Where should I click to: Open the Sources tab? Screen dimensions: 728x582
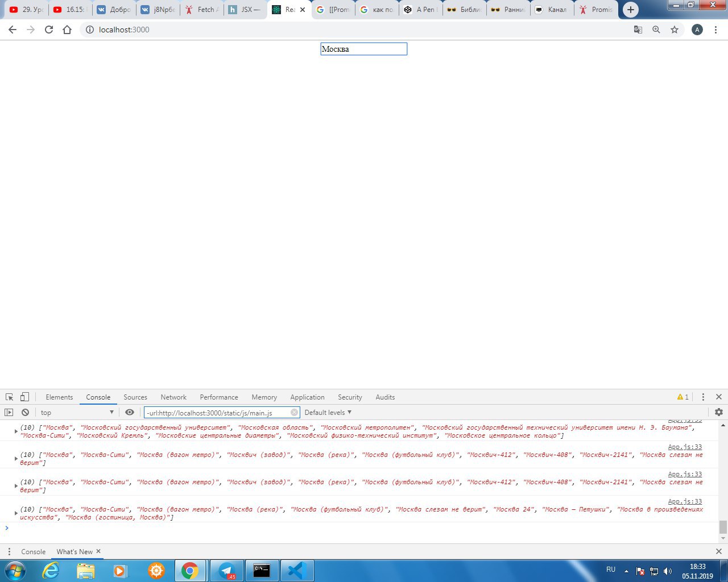click(135, 397)
